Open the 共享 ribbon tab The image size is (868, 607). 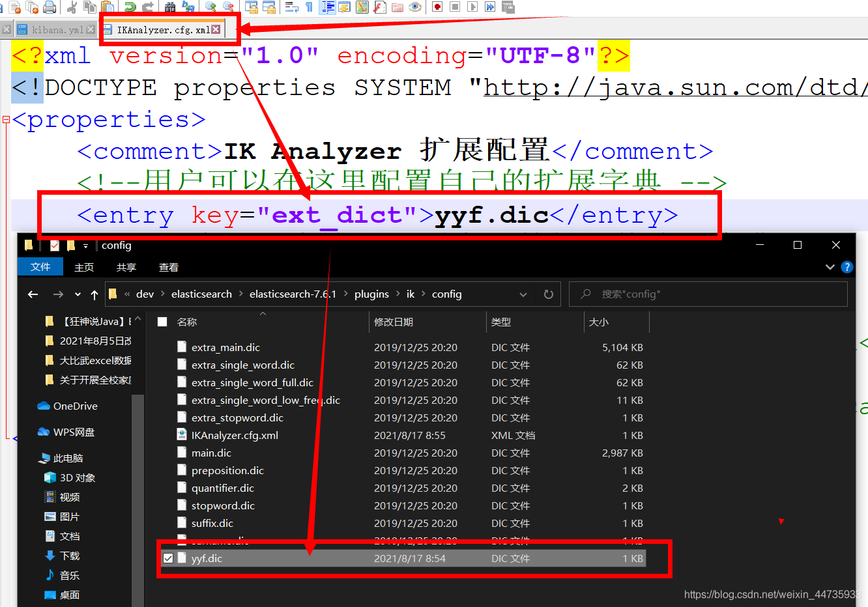click(126, 267)
